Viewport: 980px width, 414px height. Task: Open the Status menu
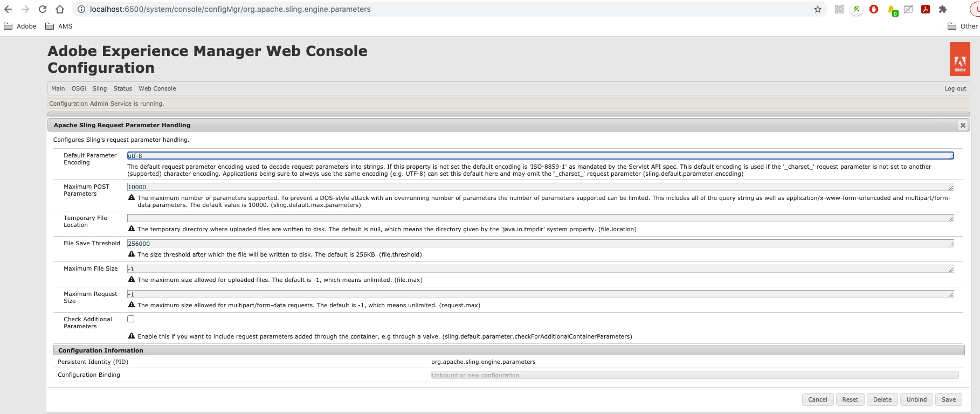(x=123, y=88)
